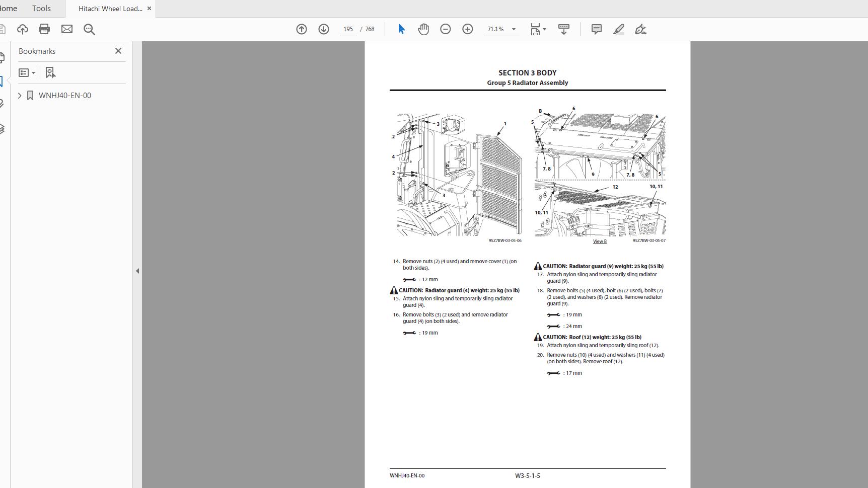Open the Fill & Sign tool
Viewport: 868px width, 488px height.
coord(640,29)
